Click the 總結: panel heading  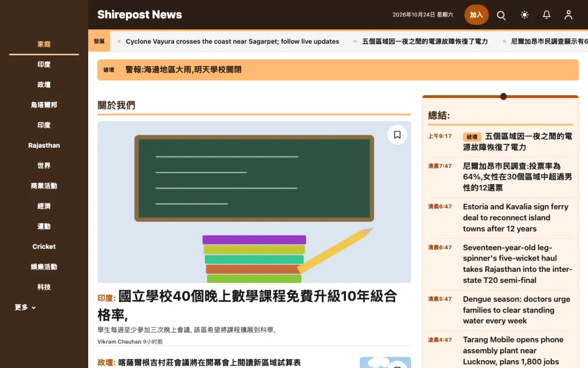439,115
